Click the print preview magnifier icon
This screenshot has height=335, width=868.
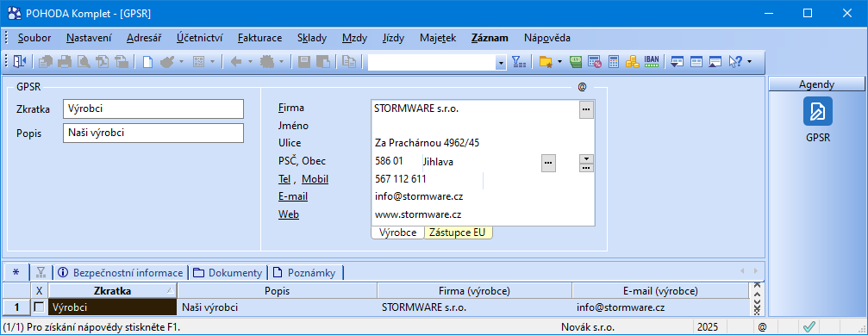pyautogui.click(x=84, y=62)
